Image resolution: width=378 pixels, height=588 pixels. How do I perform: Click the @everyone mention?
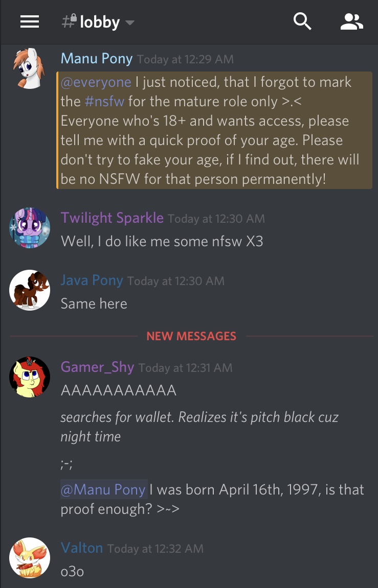click(96, 82)
